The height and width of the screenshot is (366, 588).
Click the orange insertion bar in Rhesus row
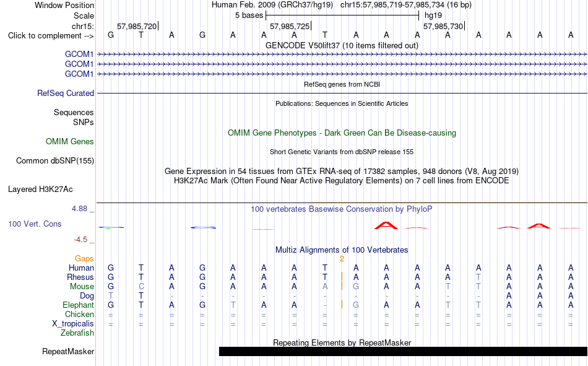(x=342, y=277)
